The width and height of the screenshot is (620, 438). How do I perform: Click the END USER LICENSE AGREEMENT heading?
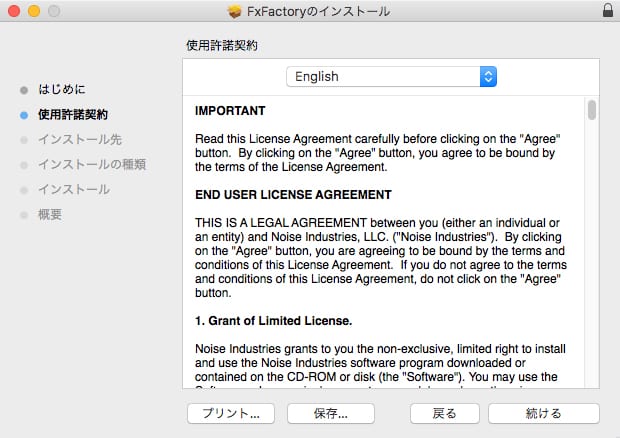click(x=293, y=194)
